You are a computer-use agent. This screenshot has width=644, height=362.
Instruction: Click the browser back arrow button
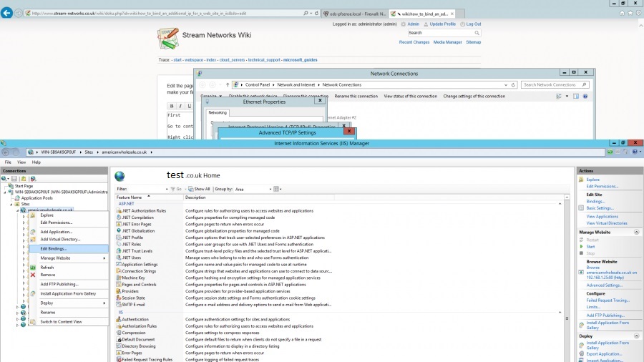coord(6,13)
